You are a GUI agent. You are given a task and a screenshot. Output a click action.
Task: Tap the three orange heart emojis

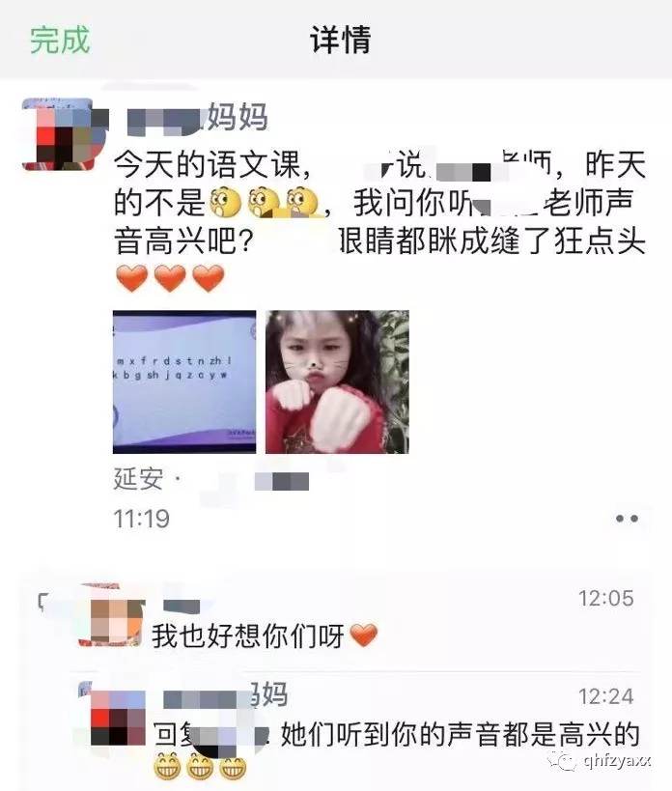170,279
